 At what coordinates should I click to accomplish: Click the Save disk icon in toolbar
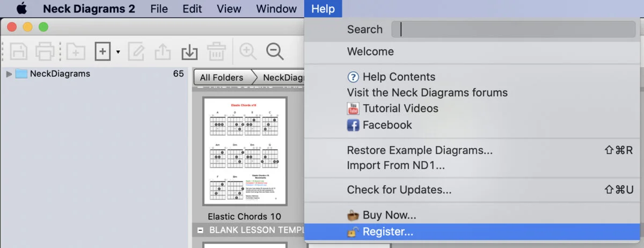pos(19,52)
